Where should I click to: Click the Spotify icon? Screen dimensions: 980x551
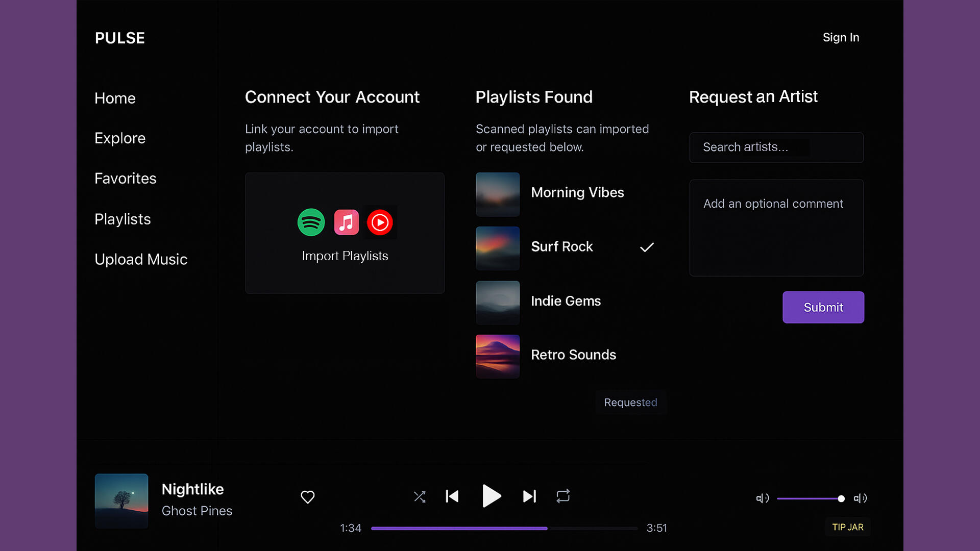coord(311,222)
